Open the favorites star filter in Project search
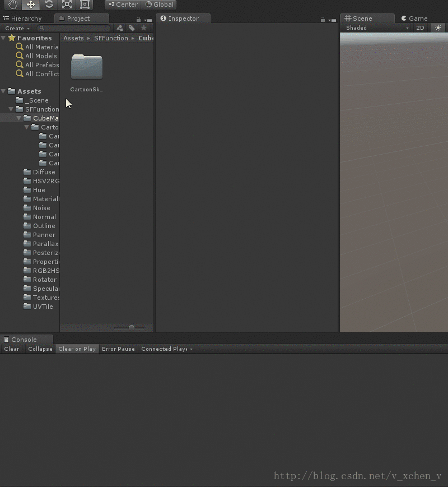This screenshot has width=448, height=487. (x=144, y=27)
